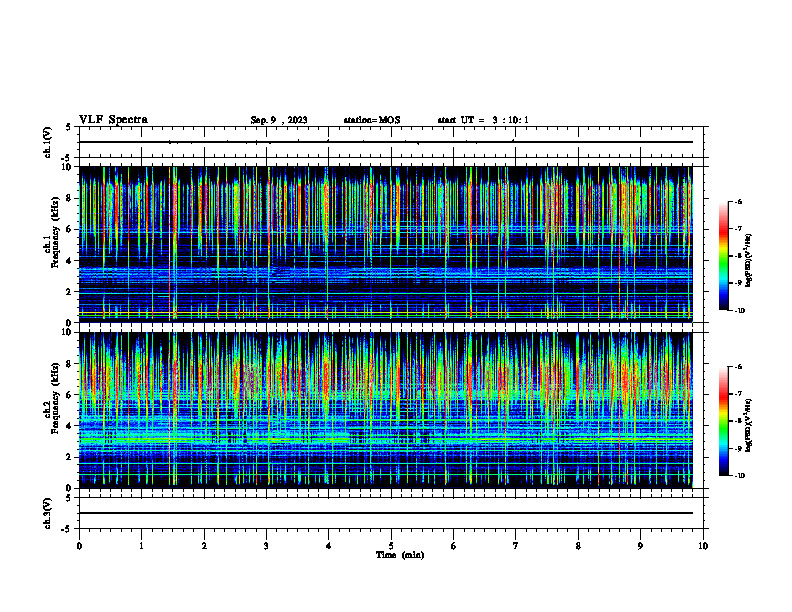Click the ch.2 spectrogram color scale bar
This screenshot has height=612, width=792.
723,421
